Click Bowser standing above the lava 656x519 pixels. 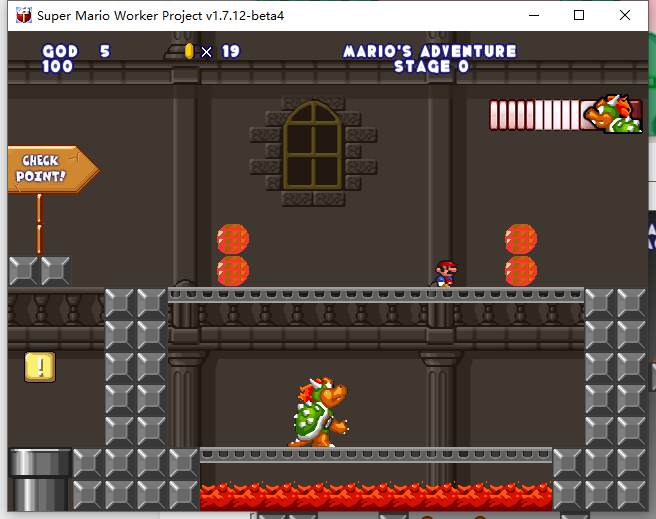[319, 412]
